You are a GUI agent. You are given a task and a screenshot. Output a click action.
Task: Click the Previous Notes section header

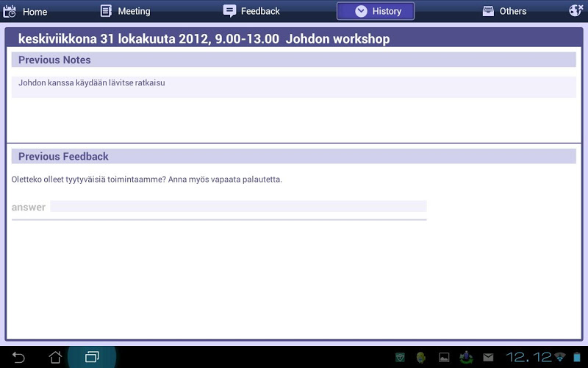click(x=293, y=60)
